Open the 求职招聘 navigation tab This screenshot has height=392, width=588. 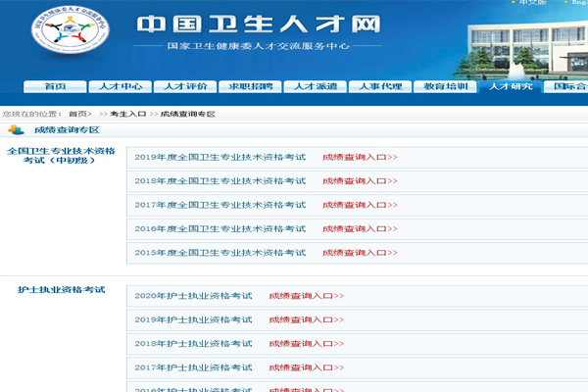click(x=250, y=86)
